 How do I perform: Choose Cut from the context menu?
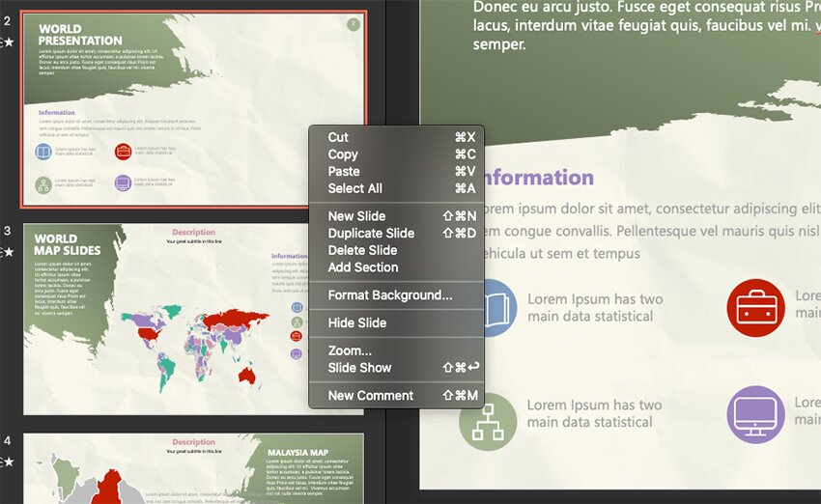coord(338,137)
